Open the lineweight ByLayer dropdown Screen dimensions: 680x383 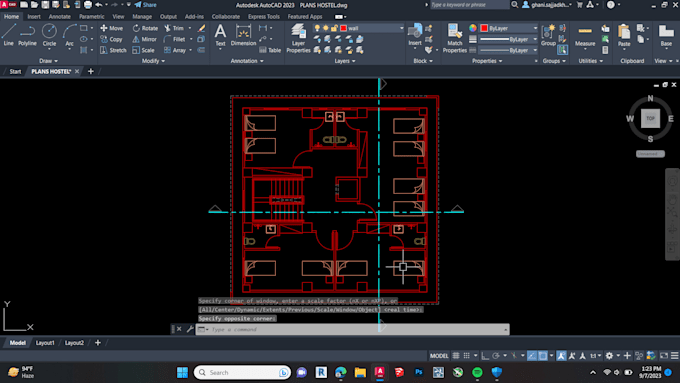click(x=535, y=39)
